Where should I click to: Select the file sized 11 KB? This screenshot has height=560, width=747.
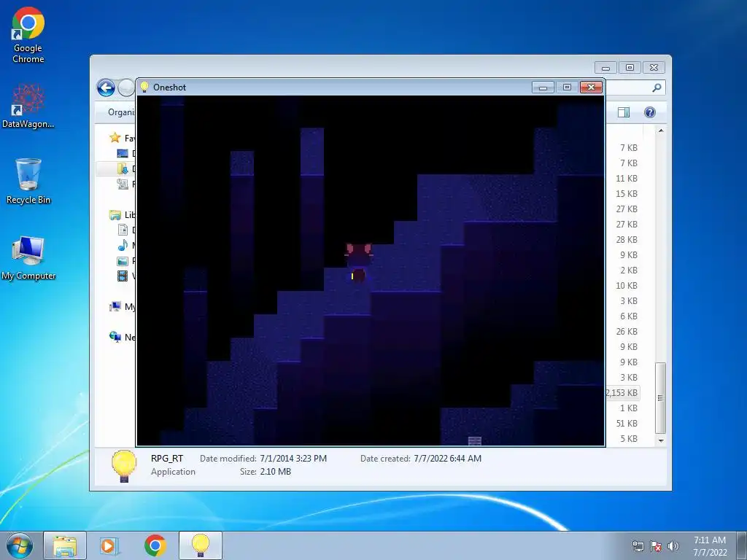[x=627, y=178]
